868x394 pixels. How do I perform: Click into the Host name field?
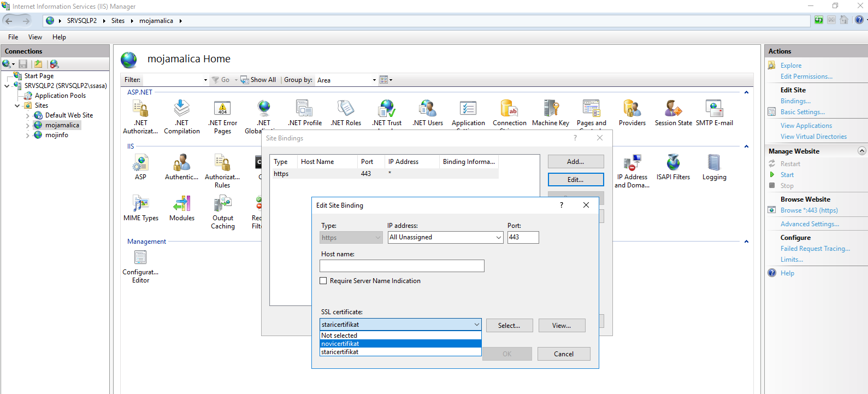[402, 266]
